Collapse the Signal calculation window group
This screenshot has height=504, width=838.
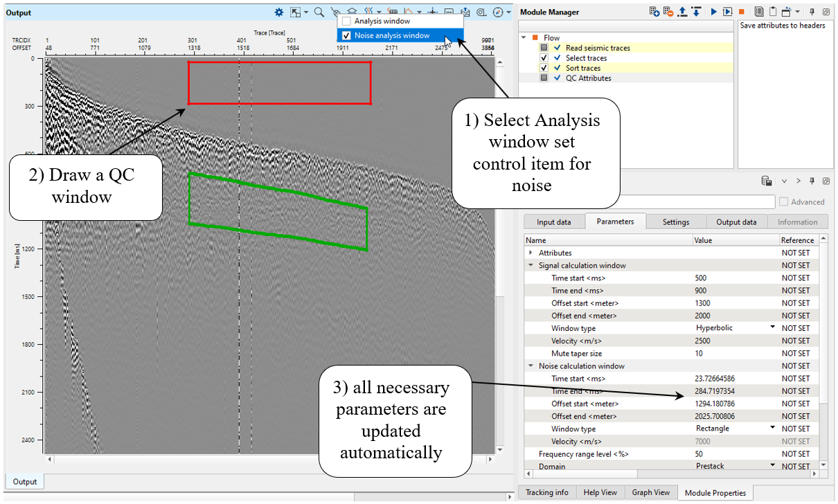tap(531, 265)
